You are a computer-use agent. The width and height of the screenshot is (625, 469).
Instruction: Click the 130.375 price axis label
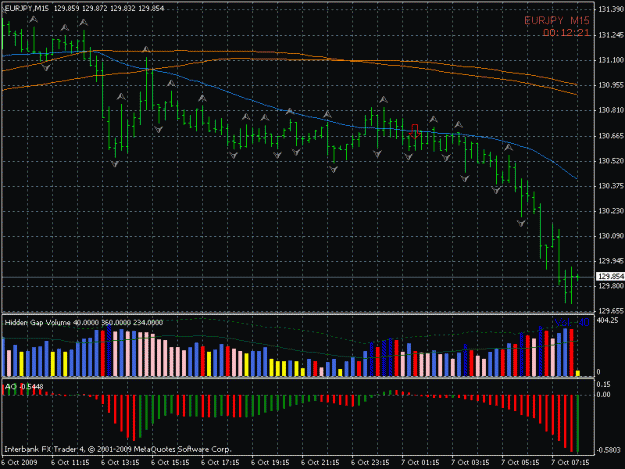coord(611,186)
